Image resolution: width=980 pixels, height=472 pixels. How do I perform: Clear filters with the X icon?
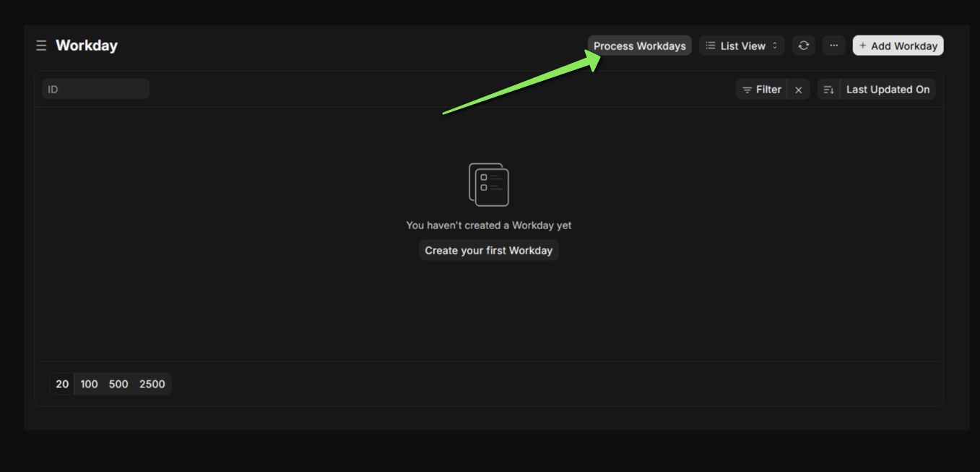click(798, 90)
